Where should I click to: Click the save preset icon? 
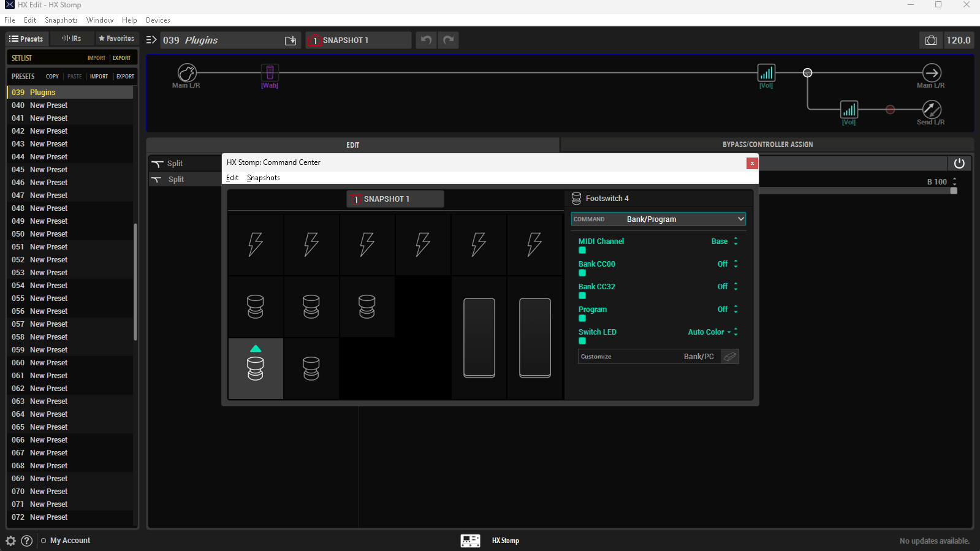click(291, 40)
